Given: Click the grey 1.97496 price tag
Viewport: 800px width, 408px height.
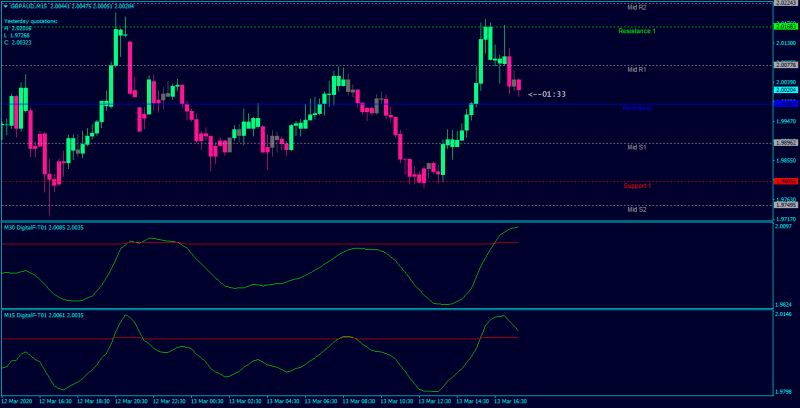Looking at the screenshot, I should (x=786, y=205).
